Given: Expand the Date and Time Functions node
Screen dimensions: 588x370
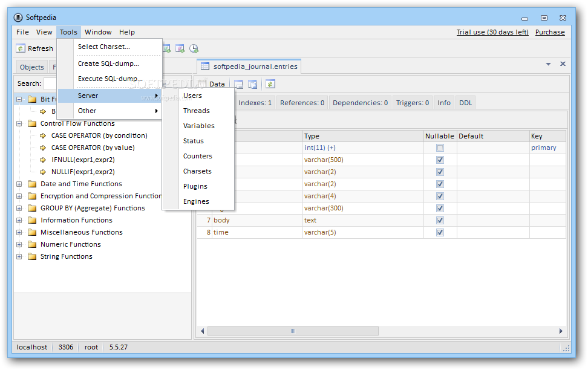Looking at the screenshot, I should (19, 184).
